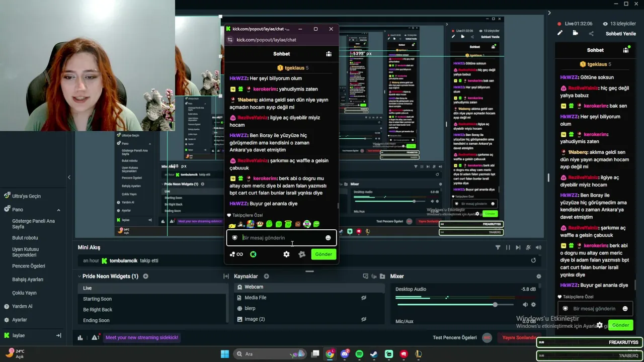The image size is (644, 362).
Task: Click channel points icon in popout chat
Action: [236, 254]
